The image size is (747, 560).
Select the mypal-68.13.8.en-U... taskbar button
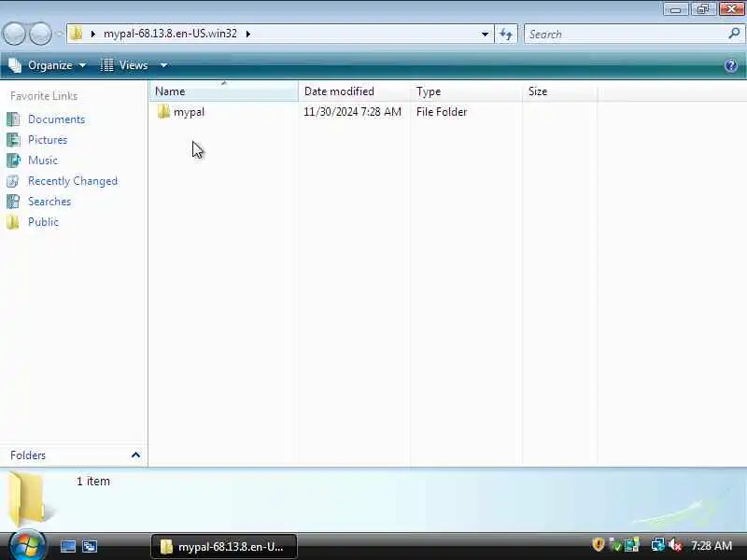(x=224, y=547)
